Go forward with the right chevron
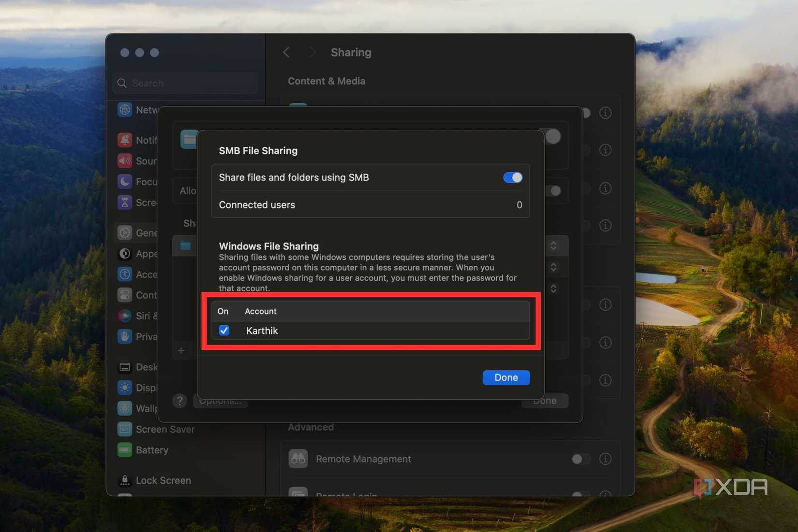This screenshot has height=532, width=798. pyautogui.click(x=312, y=52)
